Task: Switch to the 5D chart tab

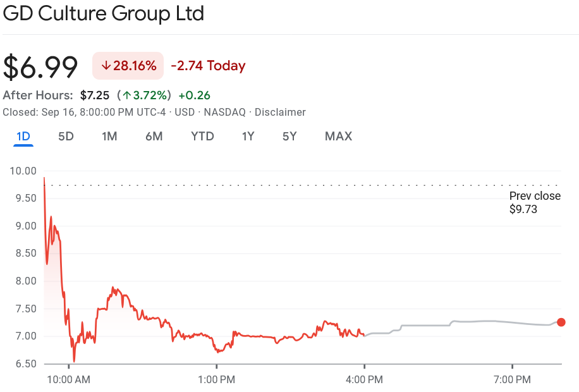Action: pyautogui.click(x=66, y=136)
